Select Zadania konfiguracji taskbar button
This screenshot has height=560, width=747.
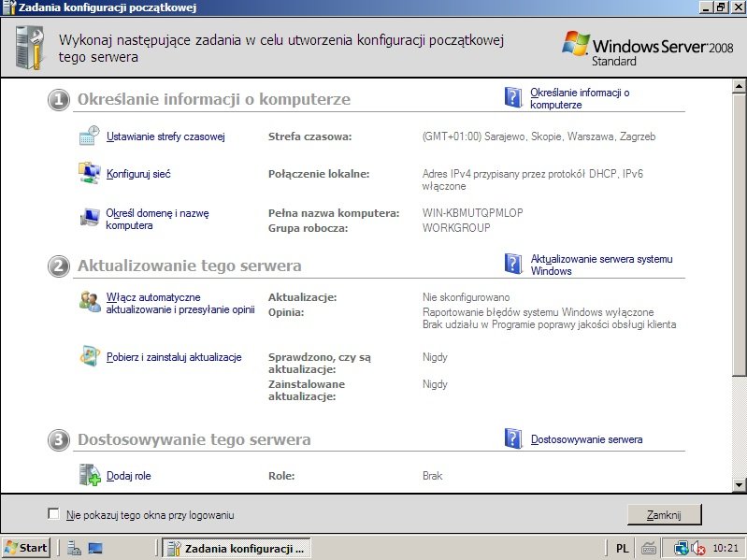click(237, 548)
